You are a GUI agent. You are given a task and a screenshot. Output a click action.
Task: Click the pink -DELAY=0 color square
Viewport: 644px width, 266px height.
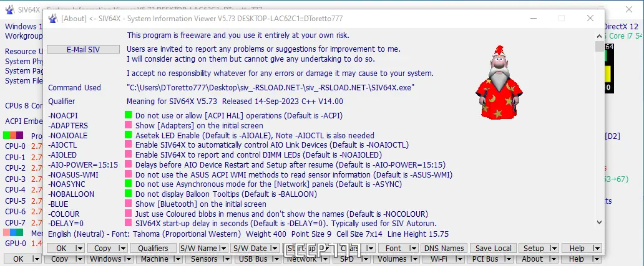click(128, 224)
